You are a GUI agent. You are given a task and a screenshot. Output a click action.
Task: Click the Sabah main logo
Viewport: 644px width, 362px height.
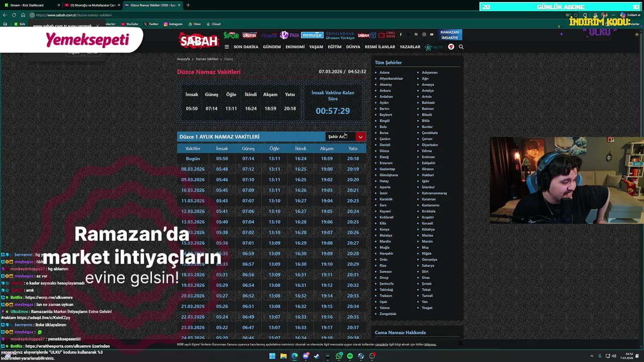coord(199,41)
